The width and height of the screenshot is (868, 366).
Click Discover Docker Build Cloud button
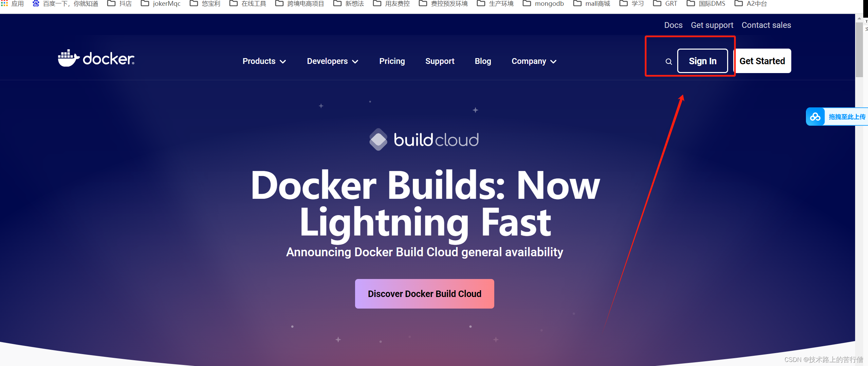pyautogui.click(x=424, y=294)
